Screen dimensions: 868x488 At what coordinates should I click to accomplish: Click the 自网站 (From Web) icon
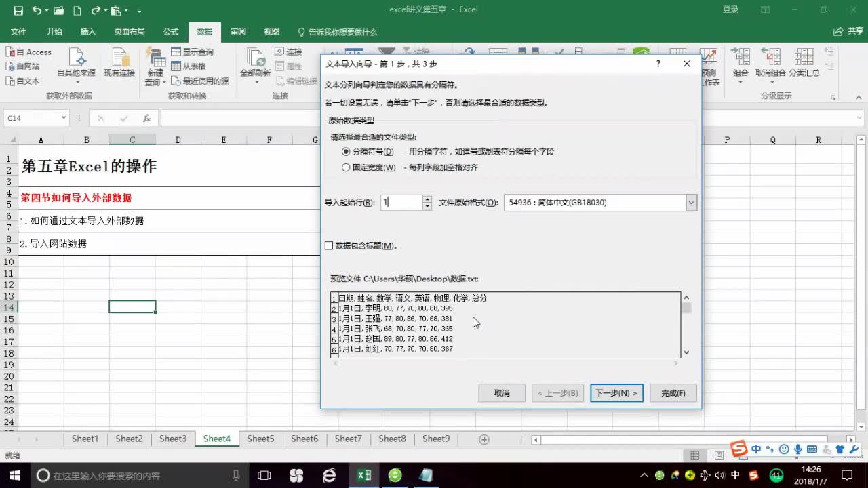pyautogui.click(x=26, y=66)
